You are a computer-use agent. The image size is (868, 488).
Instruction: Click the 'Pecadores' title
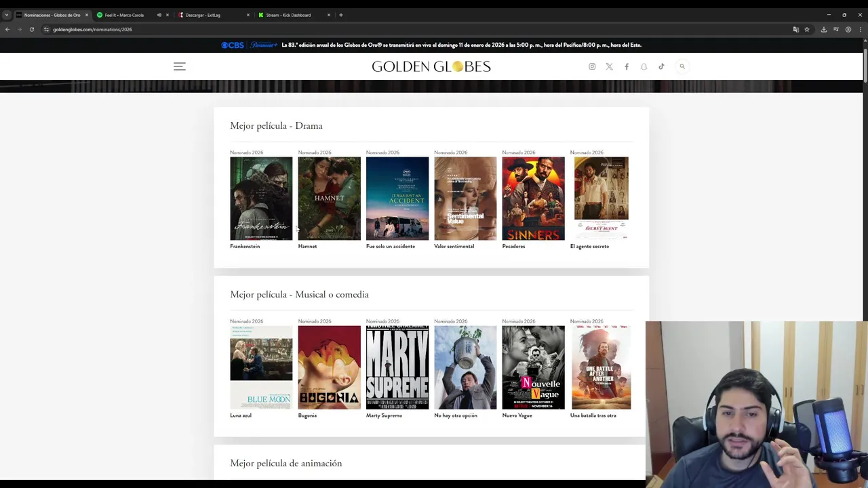513,246
